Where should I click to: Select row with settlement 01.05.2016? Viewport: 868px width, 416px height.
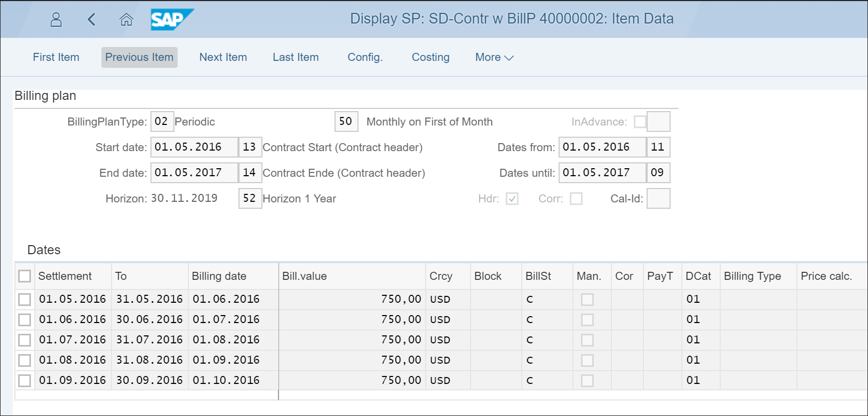[x=25, y=300]
